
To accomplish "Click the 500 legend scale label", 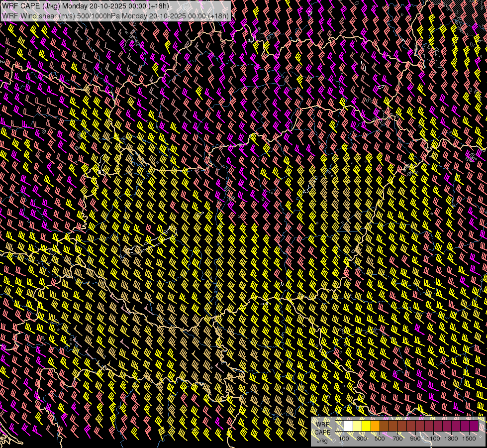I will pos(380,439).
